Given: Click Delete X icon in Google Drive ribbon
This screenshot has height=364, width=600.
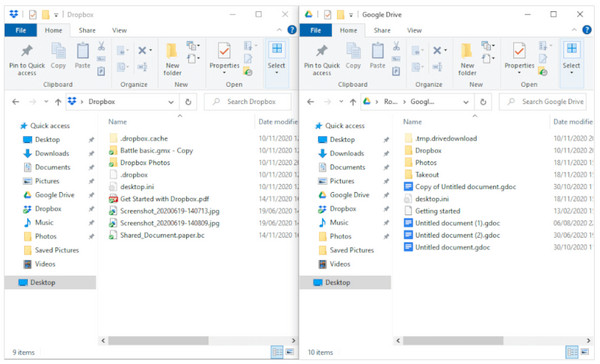Looking at the screenshot, I should [437, 50].
